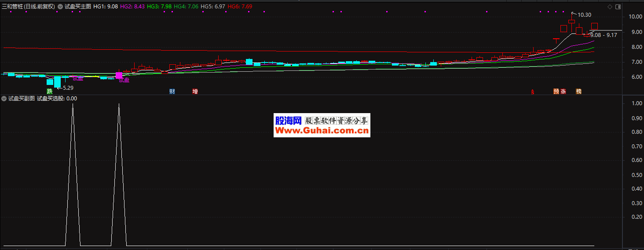Click the 0.30 sub-chart axis label
This screenshot has width=644, height=250.
(637, 203)
